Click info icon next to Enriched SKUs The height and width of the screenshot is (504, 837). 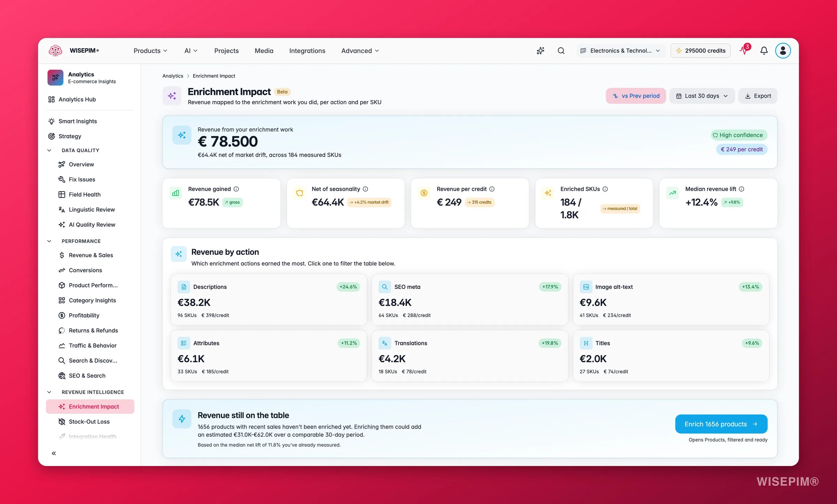[605, 189]
